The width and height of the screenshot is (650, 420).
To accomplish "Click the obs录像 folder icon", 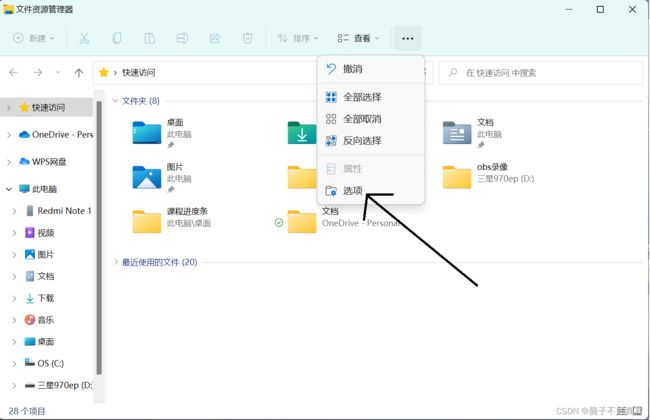I will click(x=457, y=177).
